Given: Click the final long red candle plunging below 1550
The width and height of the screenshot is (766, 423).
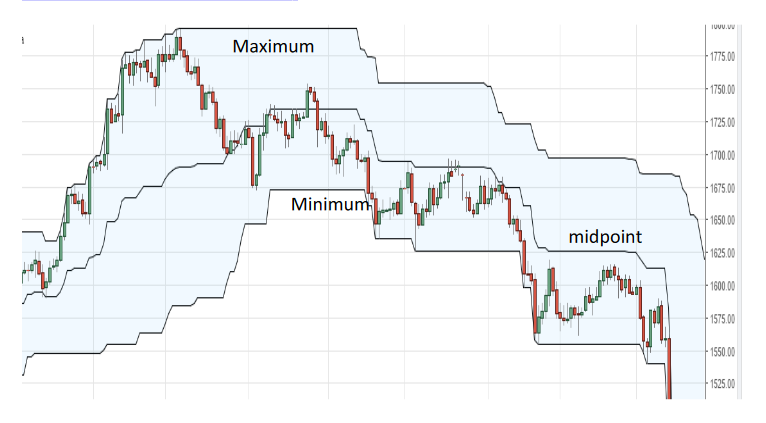Looking at the screenshot, I should 669,368.
